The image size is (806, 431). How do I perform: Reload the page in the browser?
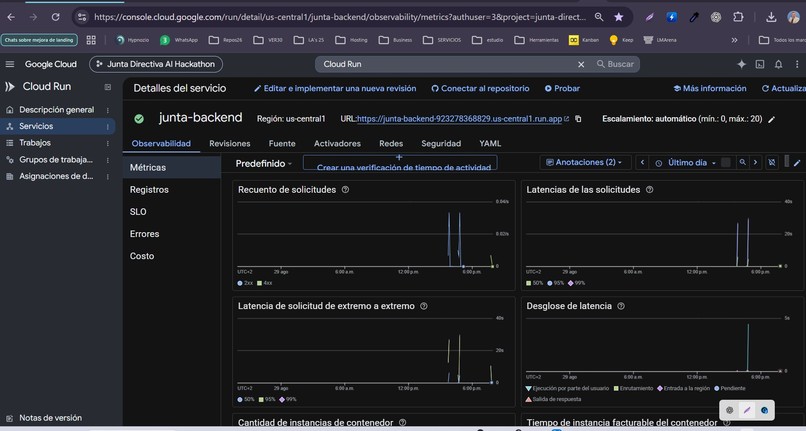click(x=56, y=17)
